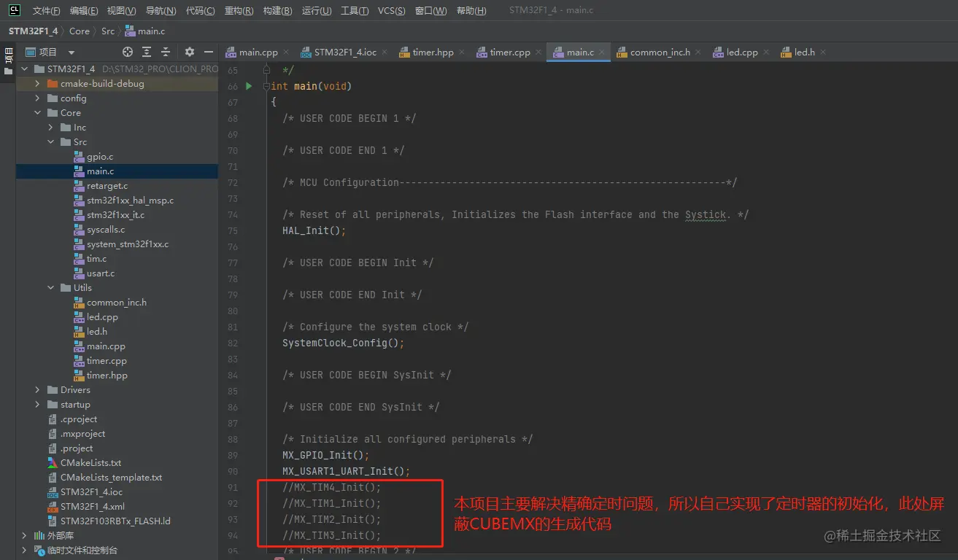Close the common_inc.h editor tab
Image resolution: width=958 pixels, height=560 pixels.
698,52
